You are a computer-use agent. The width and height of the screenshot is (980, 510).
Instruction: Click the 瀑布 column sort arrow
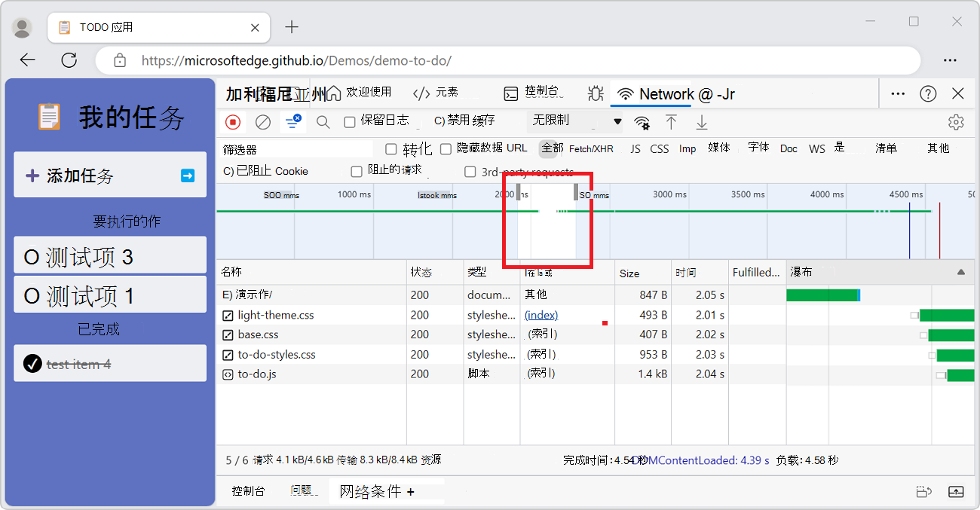pyautogui.click(x=960, y=272)
